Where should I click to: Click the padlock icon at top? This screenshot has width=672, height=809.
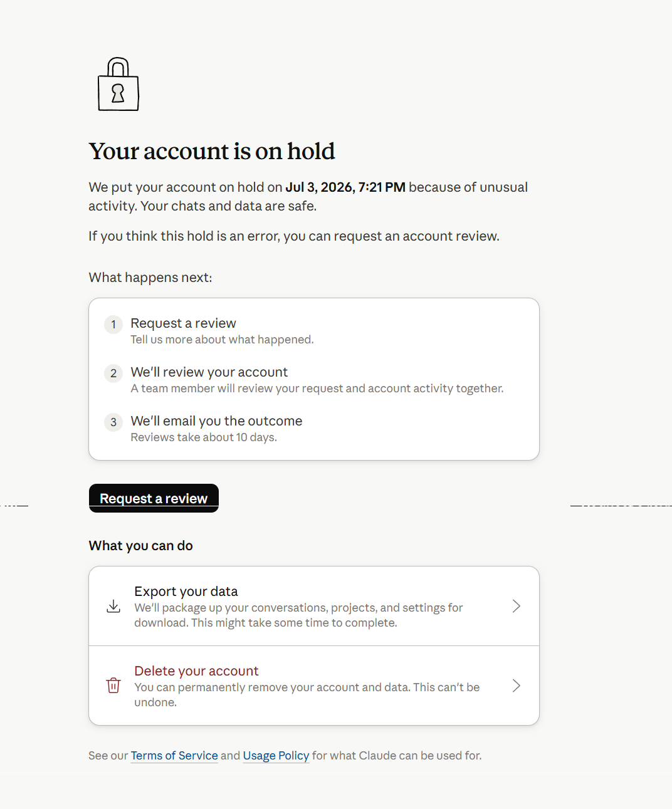(x=118, y=85)
